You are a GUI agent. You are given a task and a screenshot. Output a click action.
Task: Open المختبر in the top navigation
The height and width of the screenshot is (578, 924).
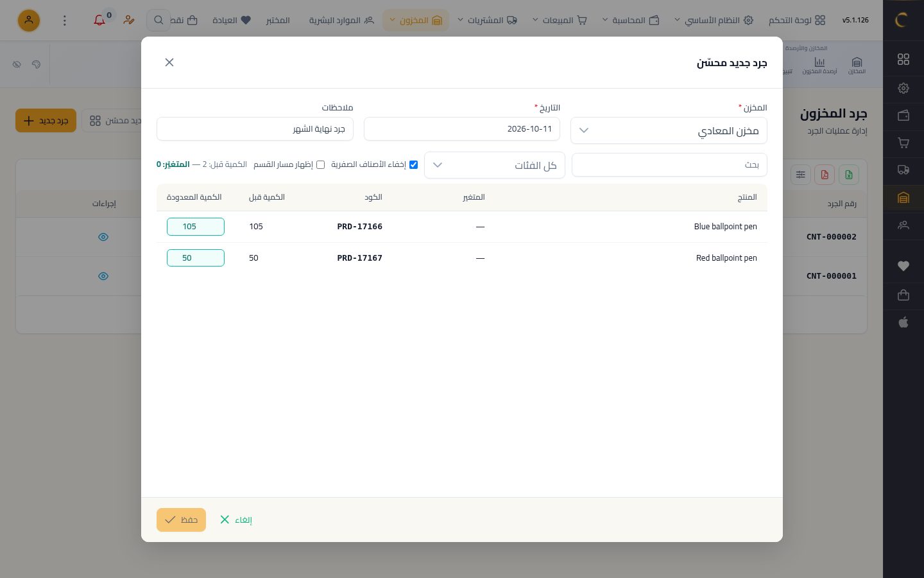[278, 21]
